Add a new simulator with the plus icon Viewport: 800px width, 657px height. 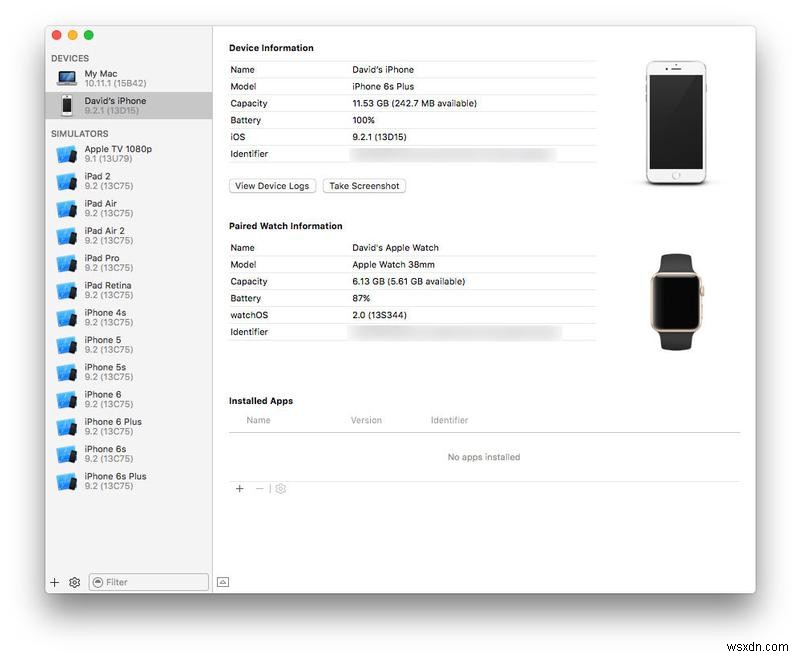pos(54,581)
